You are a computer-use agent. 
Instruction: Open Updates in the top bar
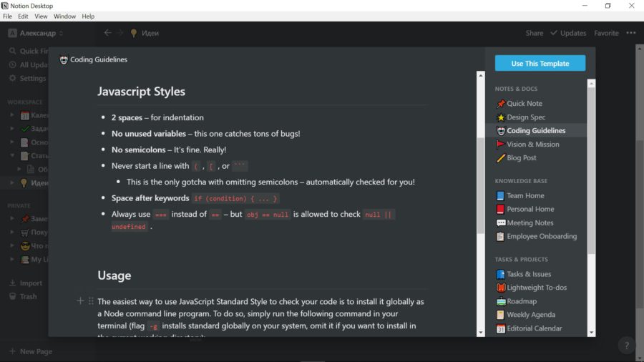pos(568,33)
